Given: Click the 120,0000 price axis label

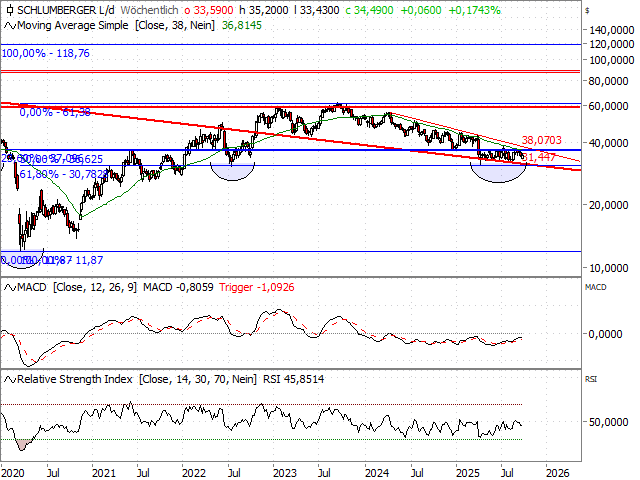Looking at the screenshot, I should [611, 44].
